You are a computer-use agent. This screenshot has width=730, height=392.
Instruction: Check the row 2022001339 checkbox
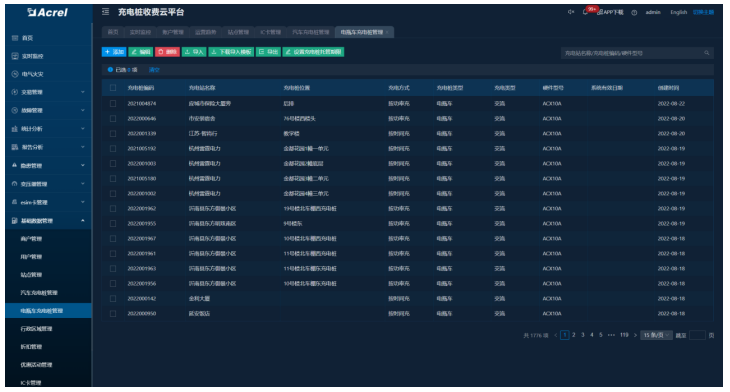point(113,134)
